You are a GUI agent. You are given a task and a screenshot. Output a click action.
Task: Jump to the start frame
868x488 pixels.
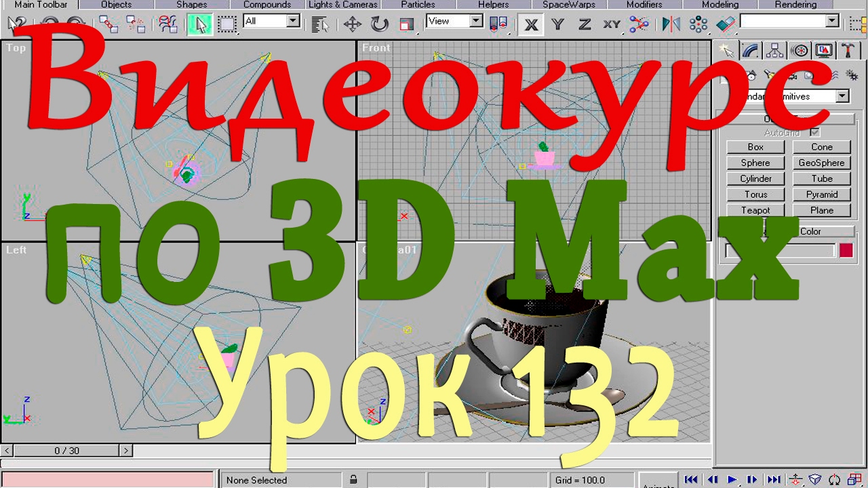point(690,480)
